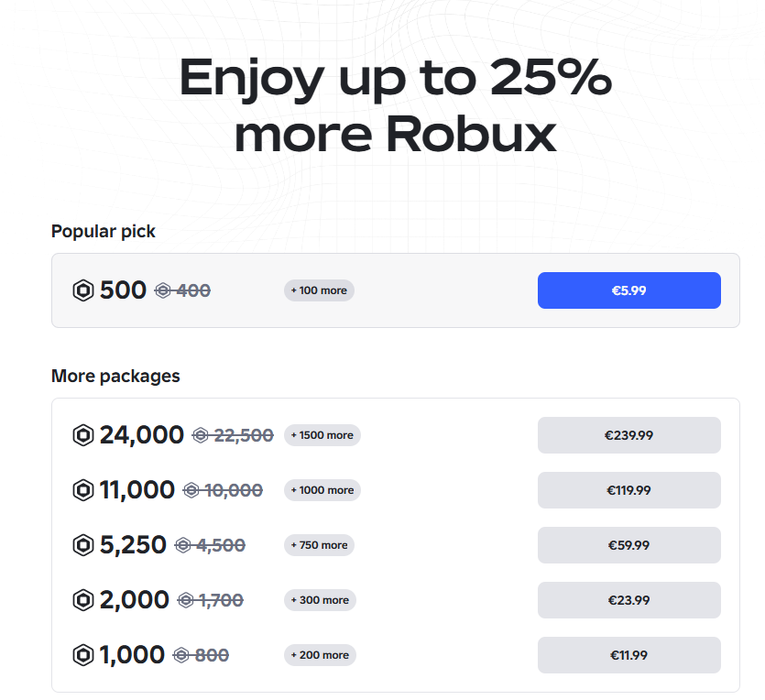The image size is (765, 700).
Task: Purchase the 24,000 Robux package for €239.99
Action: 628,434
